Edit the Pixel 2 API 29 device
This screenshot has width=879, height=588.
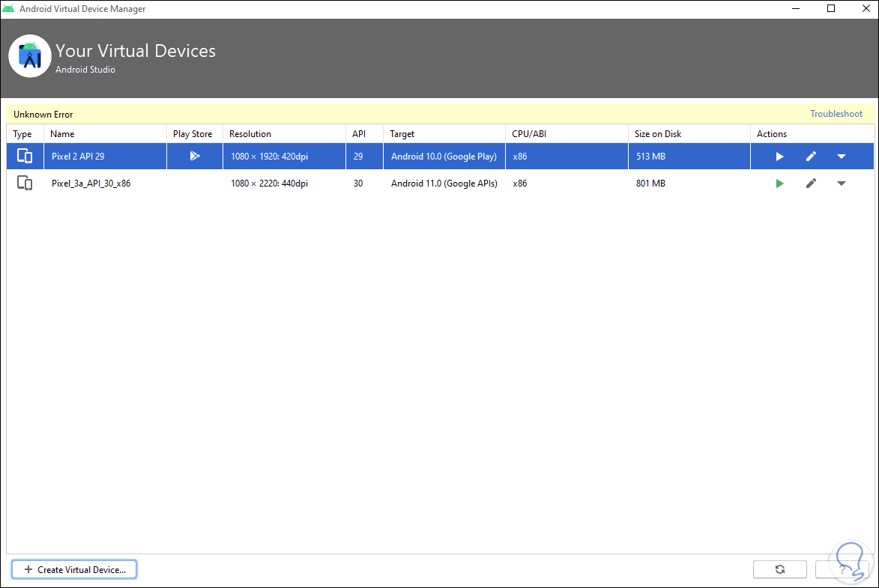pyautogui.click(x=811, y=157)
